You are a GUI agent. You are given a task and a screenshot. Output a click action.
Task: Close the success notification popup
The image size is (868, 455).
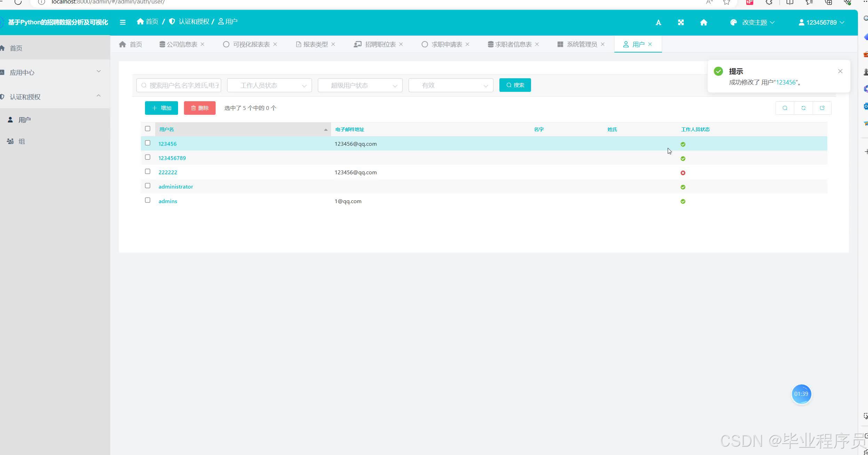pos(840,71)
